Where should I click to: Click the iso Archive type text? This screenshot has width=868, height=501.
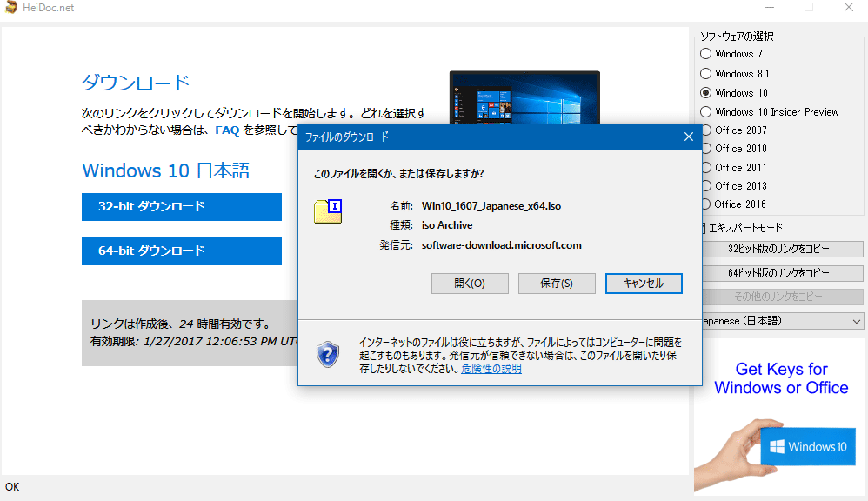pos(447,225)
